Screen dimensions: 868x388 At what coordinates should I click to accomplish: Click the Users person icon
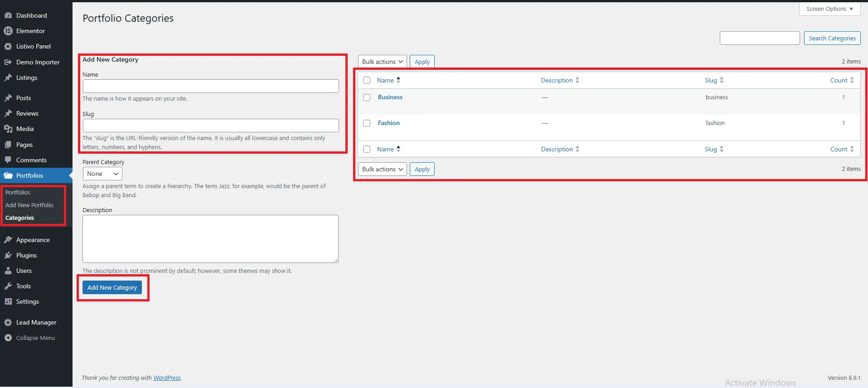8,271
